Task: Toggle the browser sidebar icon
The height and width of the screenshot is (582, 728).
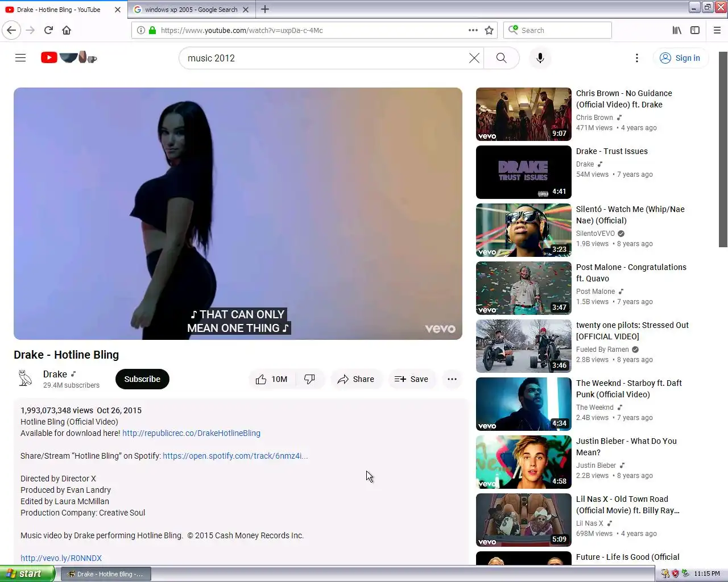Action: click(x=695, y=30)
